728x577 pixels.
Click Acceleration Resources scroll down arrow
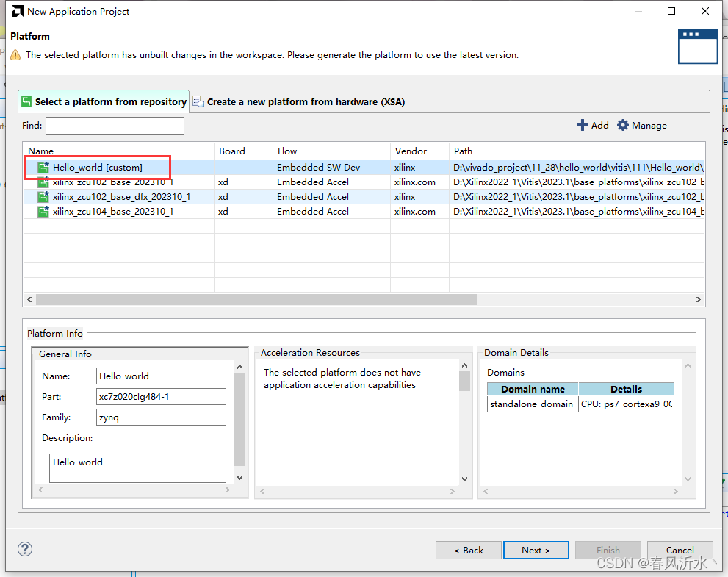click(x=464, y=479)
